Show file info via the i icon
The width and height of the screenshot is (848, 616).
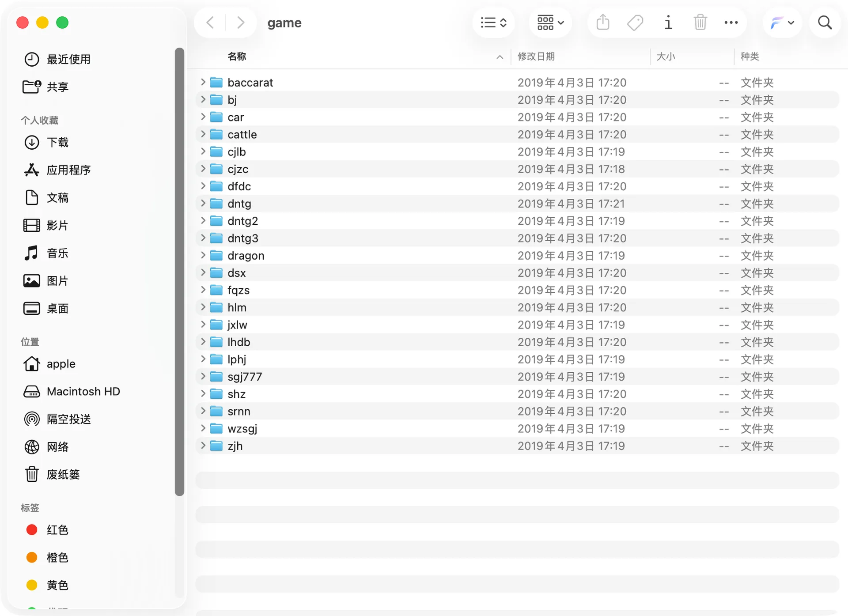tap(668, 23)
